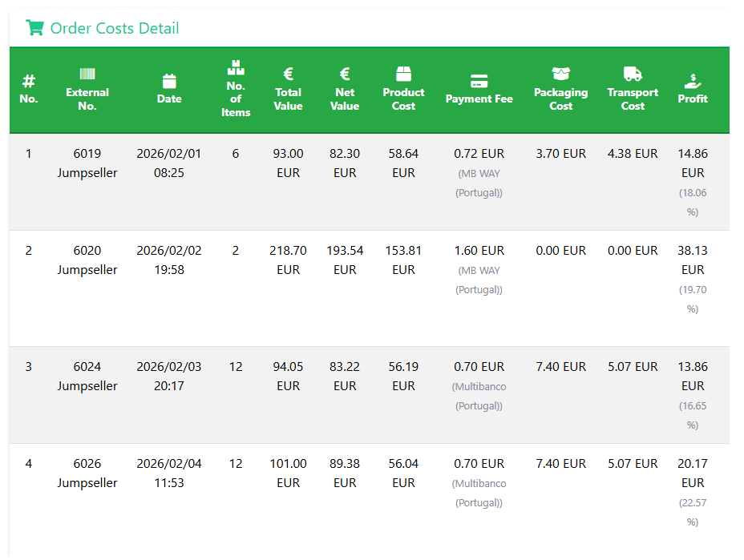This screenshot has height=560, width=744.
Task: Click the calendar icon in the Date column header
Action: tap(169, 80)
